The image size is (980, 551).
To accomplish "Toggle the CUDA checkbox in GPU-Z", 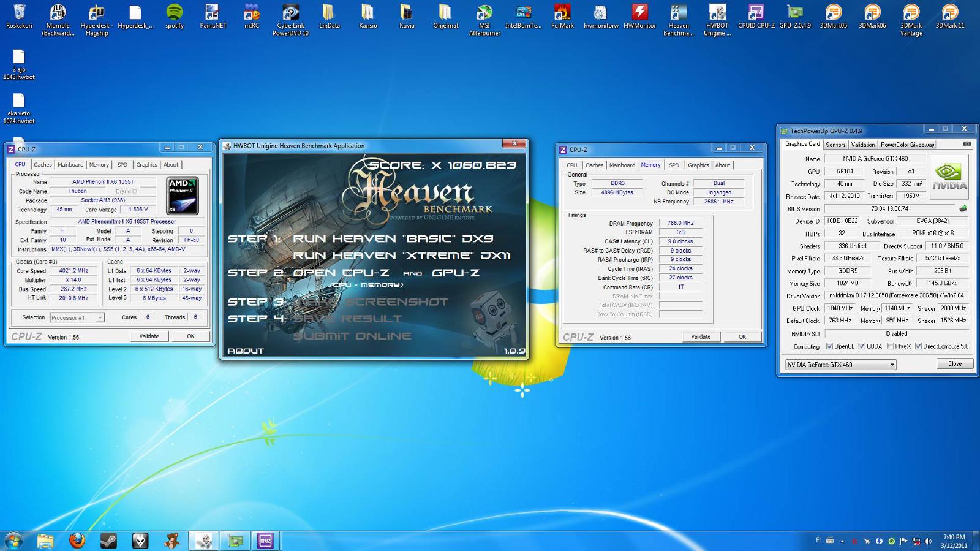I will 861,346.
